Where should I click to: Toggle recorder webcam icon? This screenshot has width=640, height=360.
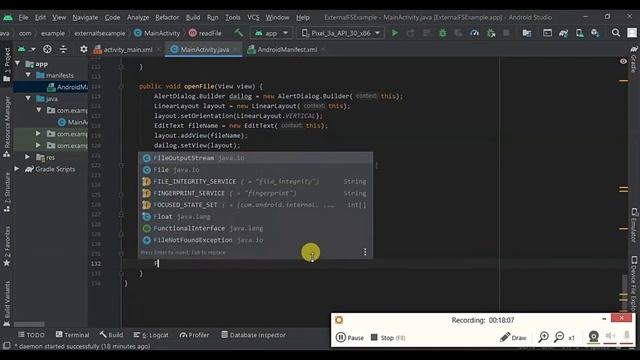pos(593,337)
